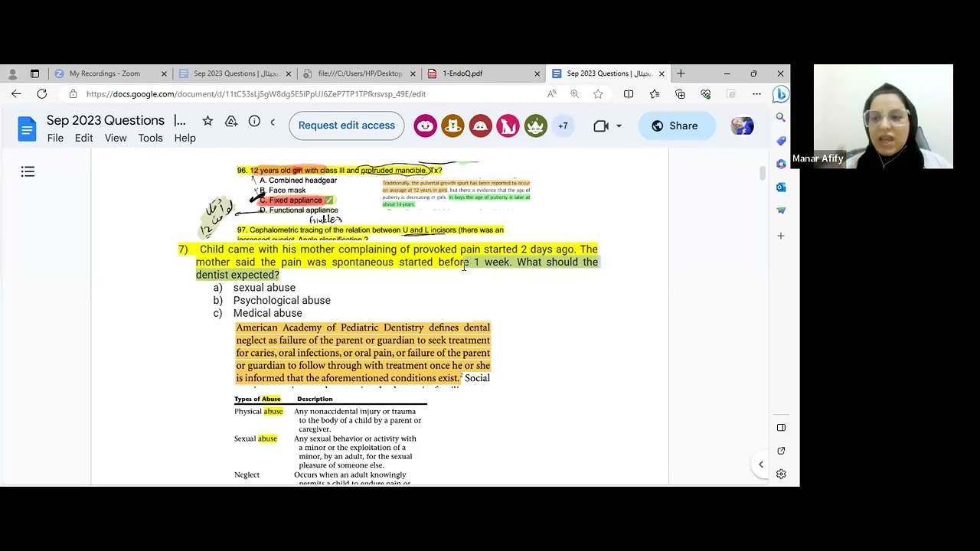980x551 pixels.
Task: Open the browser profile icon in tab strip
Action: pyautogui.click(x=12, y=73)
